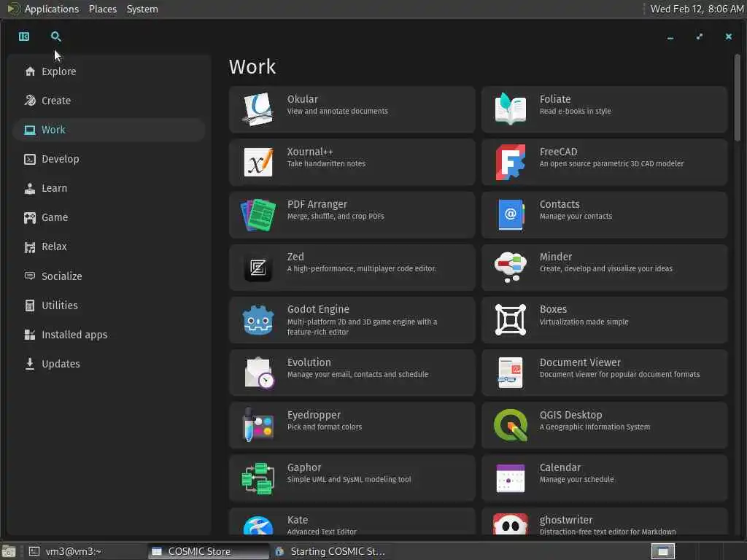Click 'Read e-books in style' description
747x560 pixels.
pos(575,111)
